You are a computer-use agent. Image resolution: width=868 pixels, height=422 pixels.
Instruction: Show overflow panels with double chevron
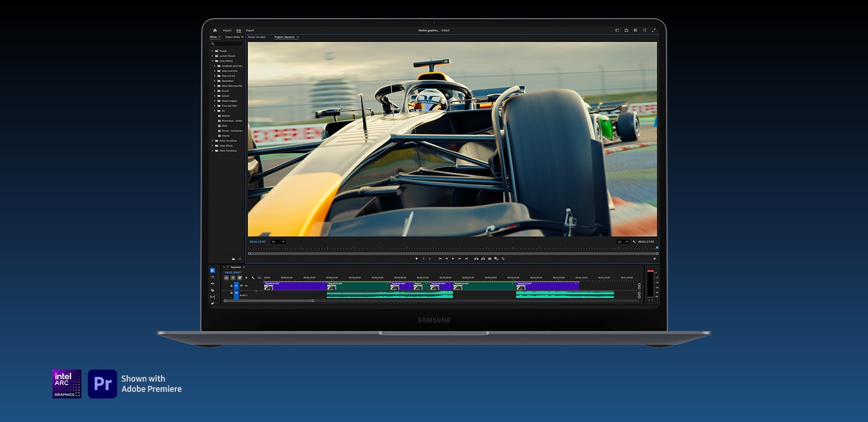(x=242, y=37)
